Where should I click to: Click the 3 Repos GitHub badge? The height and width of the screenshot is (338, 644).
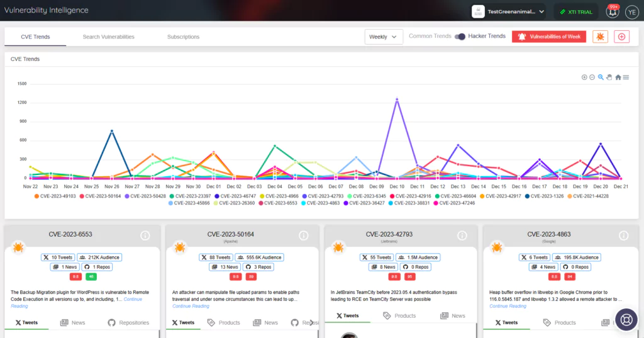pyautogui.click(x=258, y=267)
